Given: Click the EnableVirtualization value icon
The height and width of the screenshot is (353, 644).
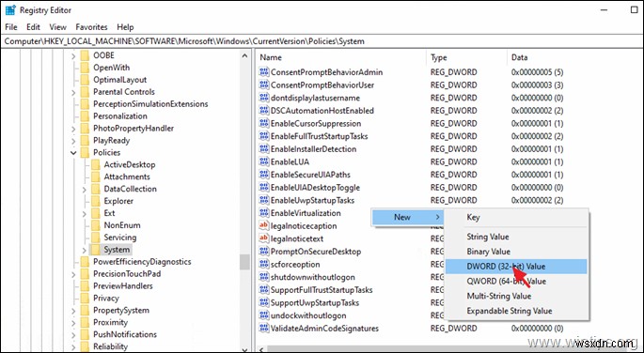Looking at the screenshot, I should point(263,213).
